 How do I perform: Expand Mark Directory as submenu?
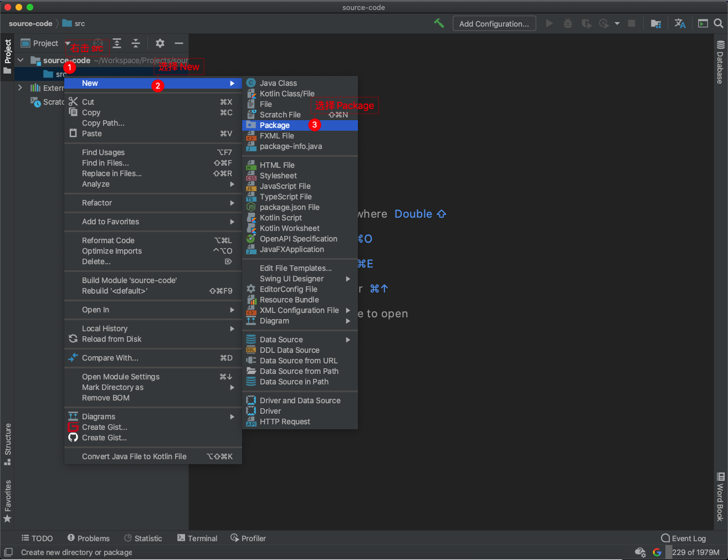click(x=153, y=387)
